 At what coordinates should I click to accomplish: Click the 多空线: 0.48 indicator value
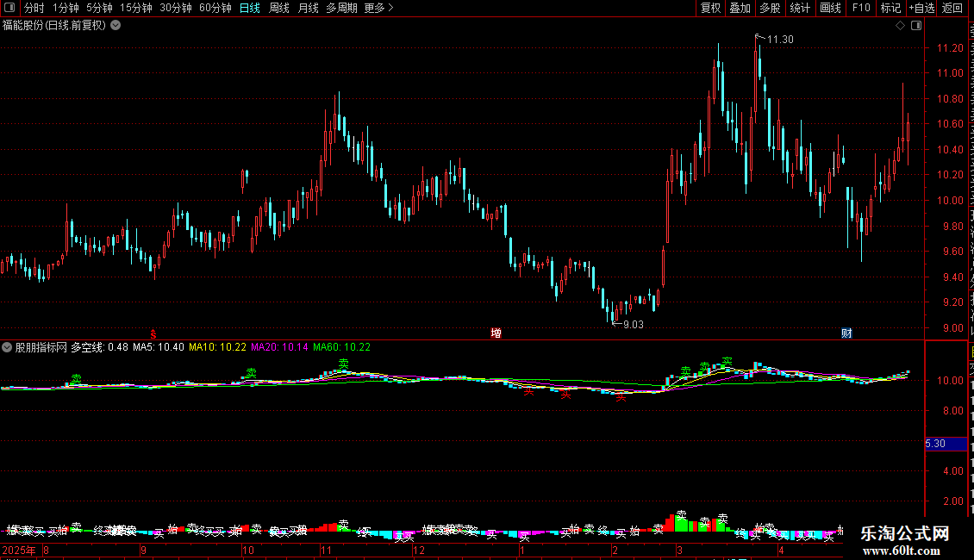click(99, 347)
